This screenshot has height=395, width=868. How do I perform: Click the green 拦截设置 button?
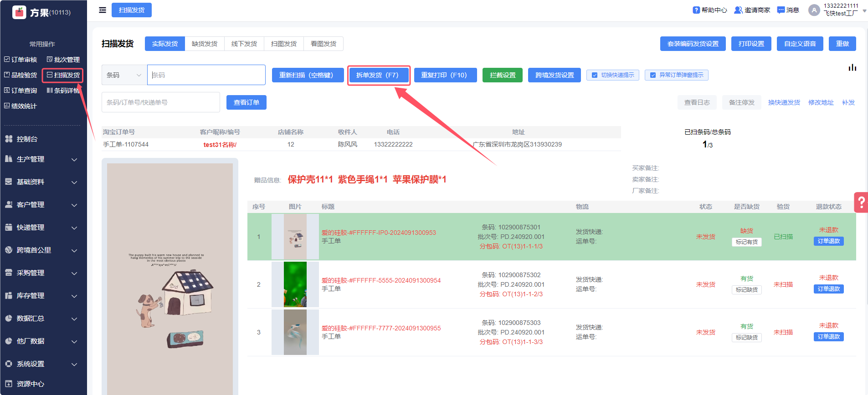(503, 75)
